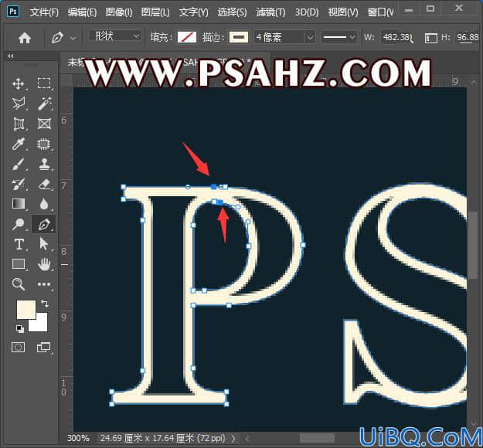Select the Eraser tool

(x=44, y=184)
